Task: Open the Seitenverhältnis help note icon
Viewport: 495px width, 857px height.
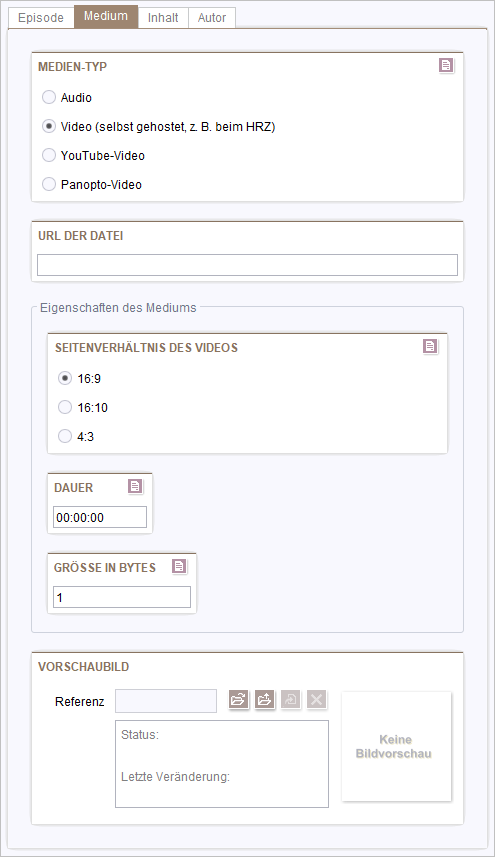Action: (431, 347)
